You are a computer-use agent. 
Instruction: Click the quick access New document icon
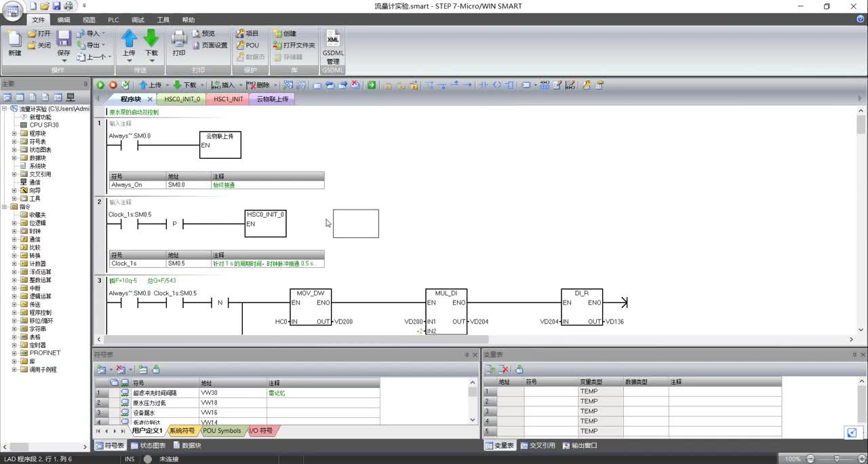click(x=33, y=6)
